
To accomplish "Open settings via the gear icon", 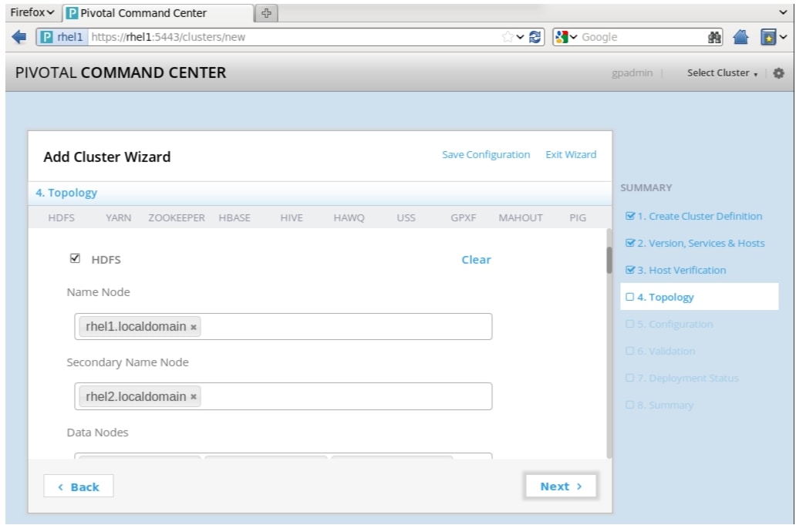I will pos(779,73).
